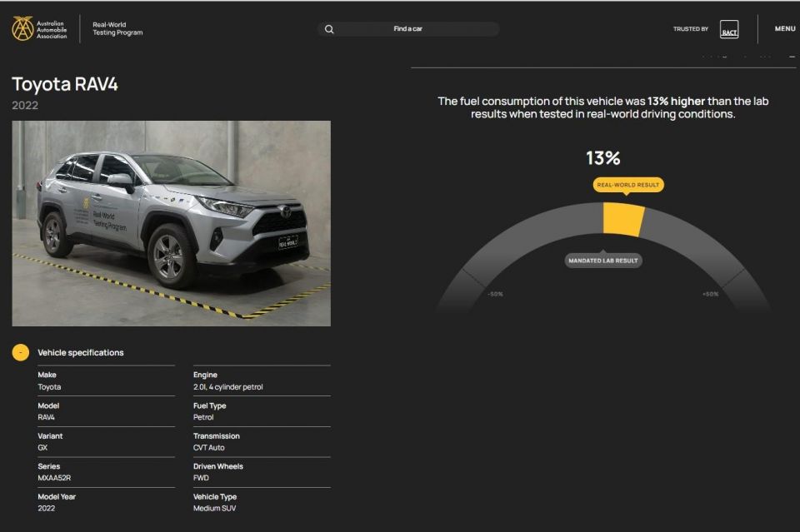Screen dimensions: 800x532
Task: Click the Fuel Type value Petrol
Action: (203, 417)
